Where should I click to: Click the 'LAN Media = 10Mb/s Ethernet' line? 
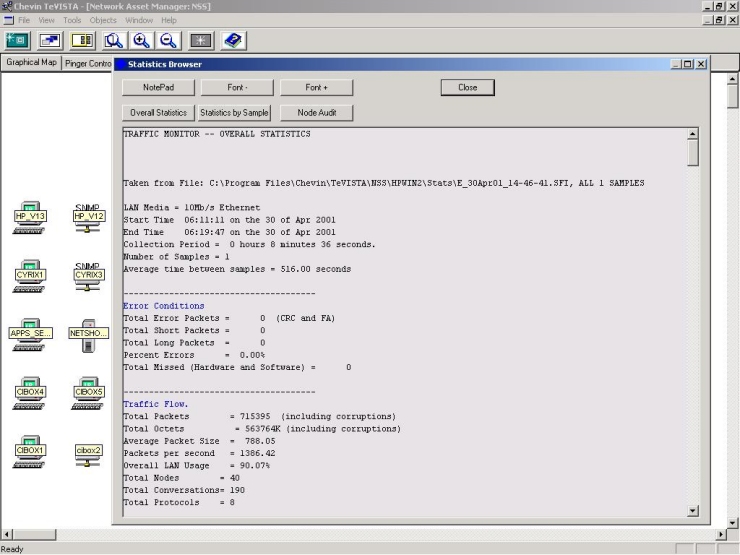[192, 208]
